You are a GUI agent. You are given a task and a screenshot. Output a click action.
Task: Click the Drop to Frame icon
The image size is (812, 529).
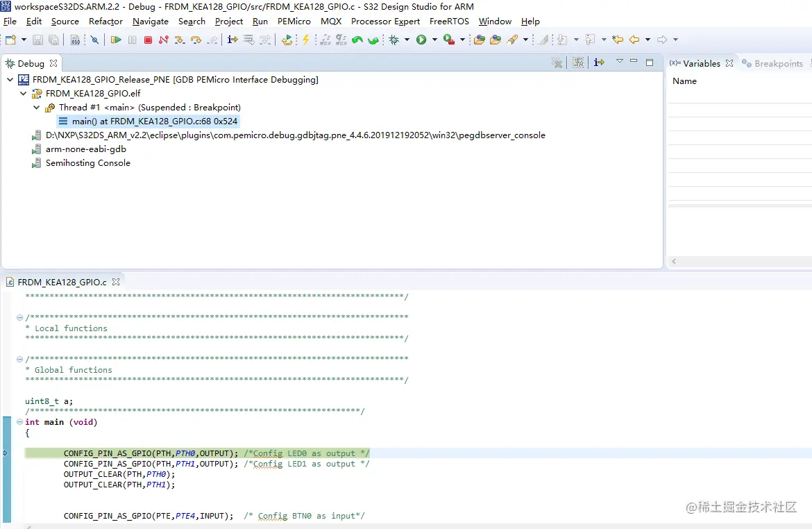click(x=248, y=40)
